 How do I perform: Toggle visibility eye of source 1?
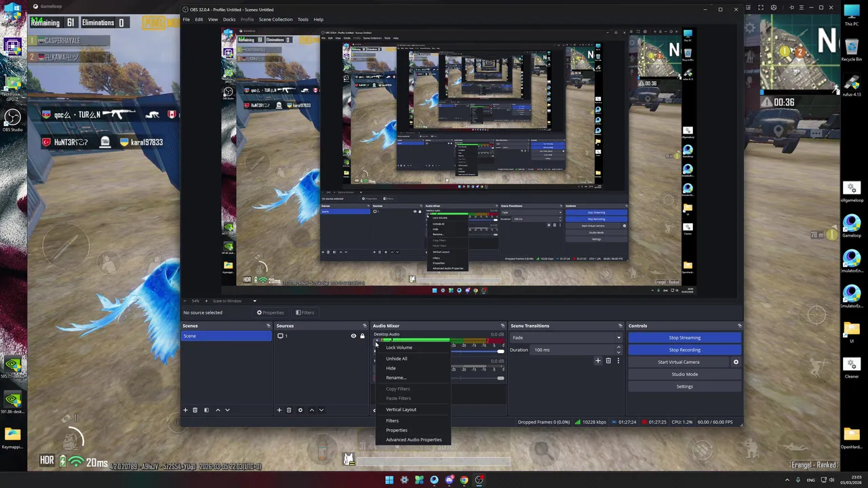point(353,336)
